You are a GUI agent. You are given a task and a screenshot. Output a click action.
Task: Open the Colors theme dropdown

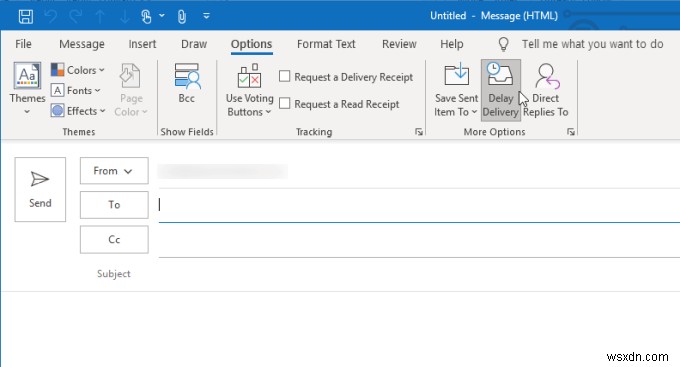(78, 70)
